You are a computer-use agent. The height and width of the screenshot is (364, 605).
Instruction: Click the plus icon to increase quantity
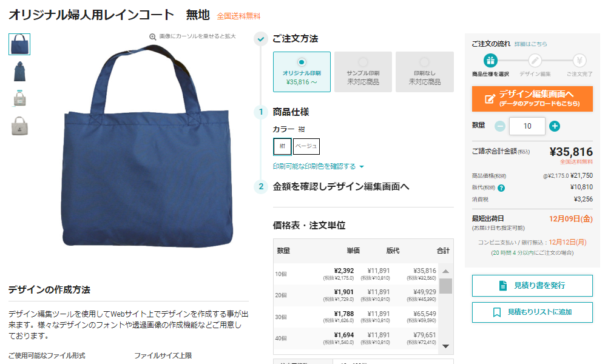[555, 126]
